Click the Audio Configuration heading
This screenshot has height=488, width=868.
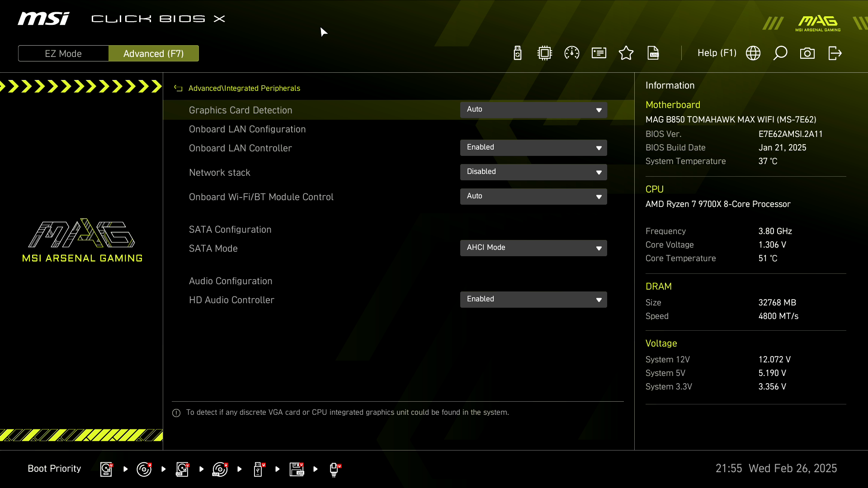click(231, 281)
